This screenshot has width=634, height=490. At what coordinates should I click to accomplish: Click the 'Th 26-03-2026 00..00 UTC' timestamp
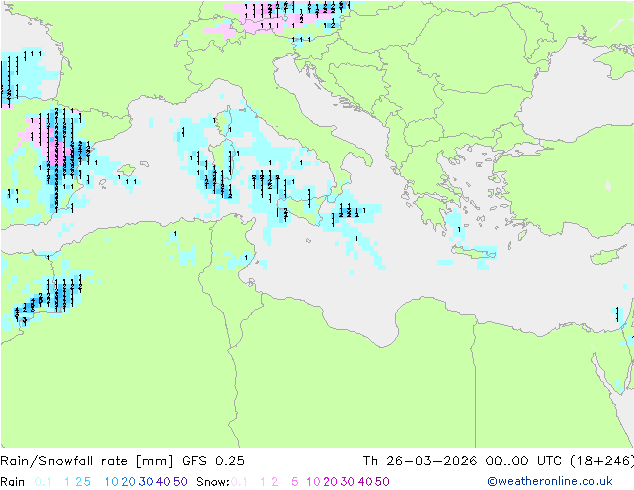[x=462, y=461]
